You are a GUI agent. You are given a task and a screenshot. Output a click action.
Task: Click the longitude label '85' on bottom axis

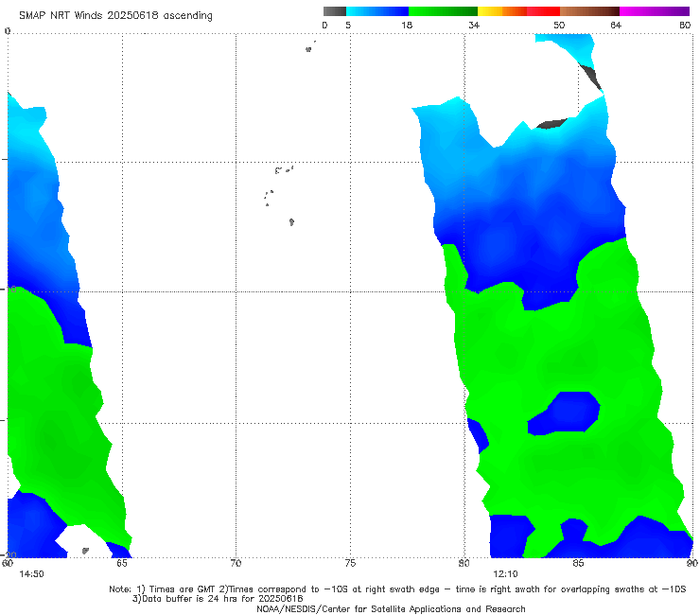tap(578, 563)
